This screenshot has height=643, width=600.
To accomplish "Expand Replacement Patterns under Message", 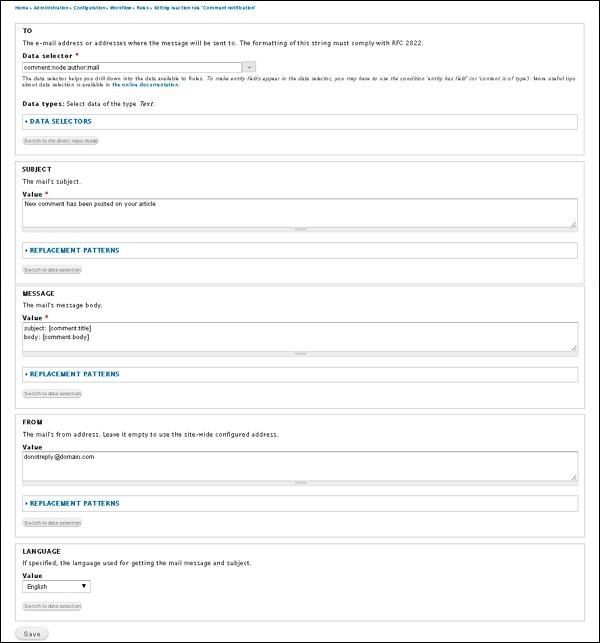I will tap(74, 374).
